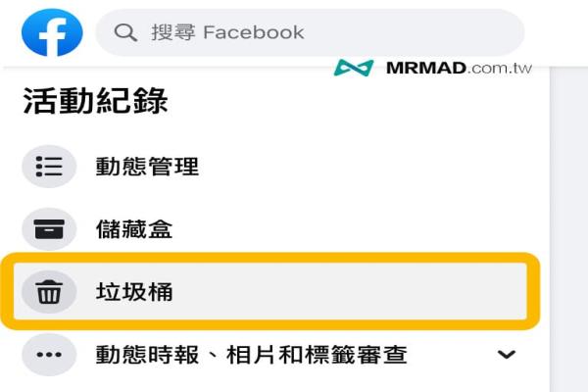Click the Facebook logo icon
This screenshot has height=392, width=588.
(52, 32)
